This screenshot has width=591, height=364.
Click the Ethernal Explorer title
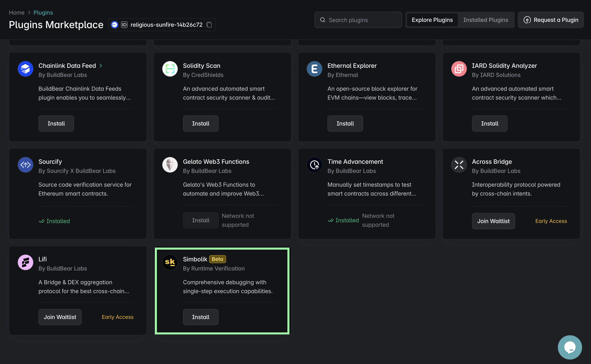pyautogui.click(x=352, y=65)
